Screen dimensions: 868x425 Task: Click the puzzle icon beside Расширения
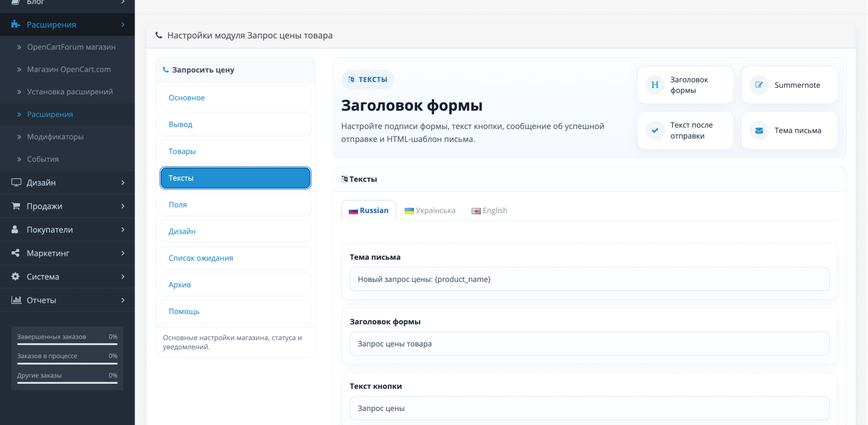pos(16,24)
